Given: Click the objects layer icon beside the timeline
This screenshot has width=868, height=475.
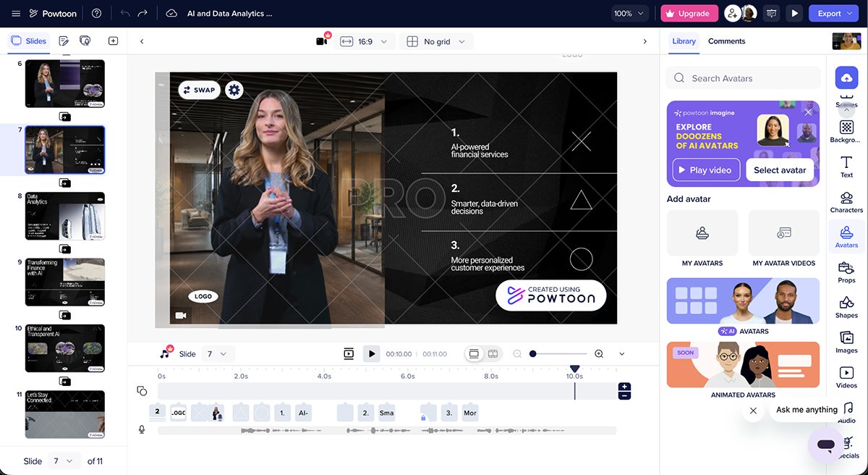Looking at the screenshot, I should pyautogui.click(x=142, y=391).
